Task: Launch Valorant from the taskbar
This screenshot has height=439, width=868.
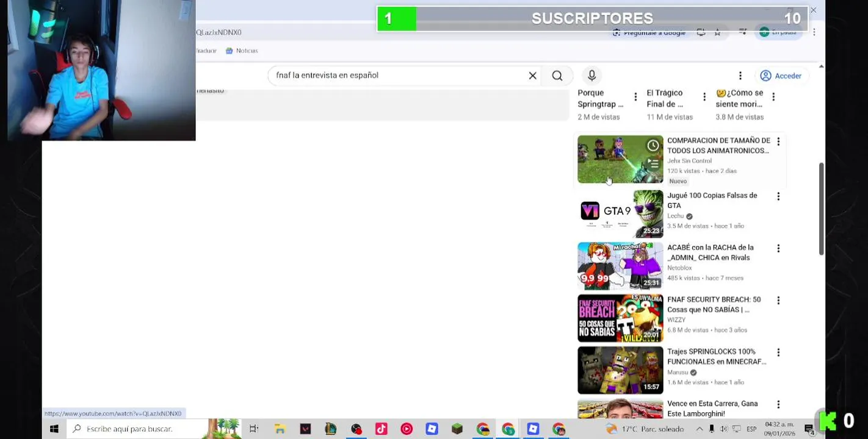Action: click(305, 429)
